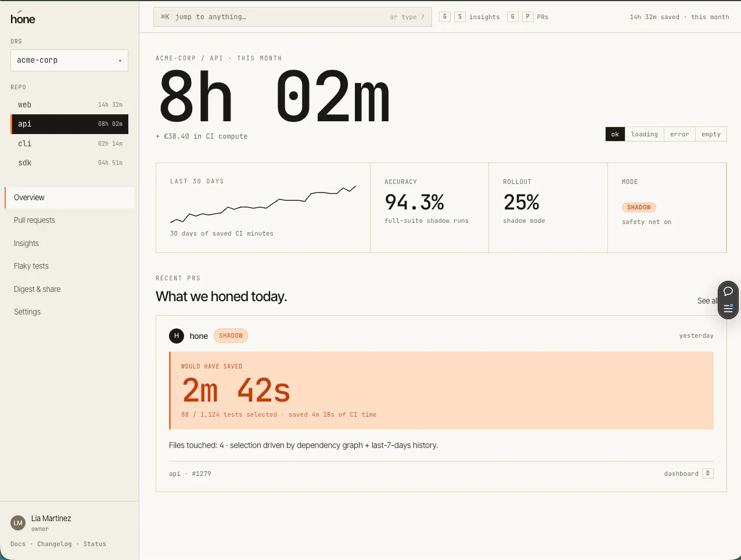Open the acme-corp org dropdown

tap(69, 60)
